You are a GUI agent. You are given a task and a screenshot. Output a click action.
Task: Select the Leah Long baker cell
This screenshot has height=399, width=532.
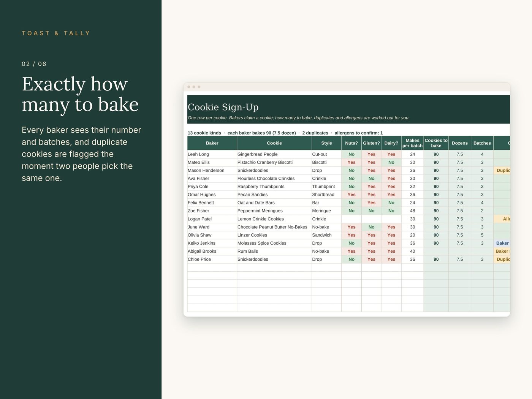tap(212, 154)
